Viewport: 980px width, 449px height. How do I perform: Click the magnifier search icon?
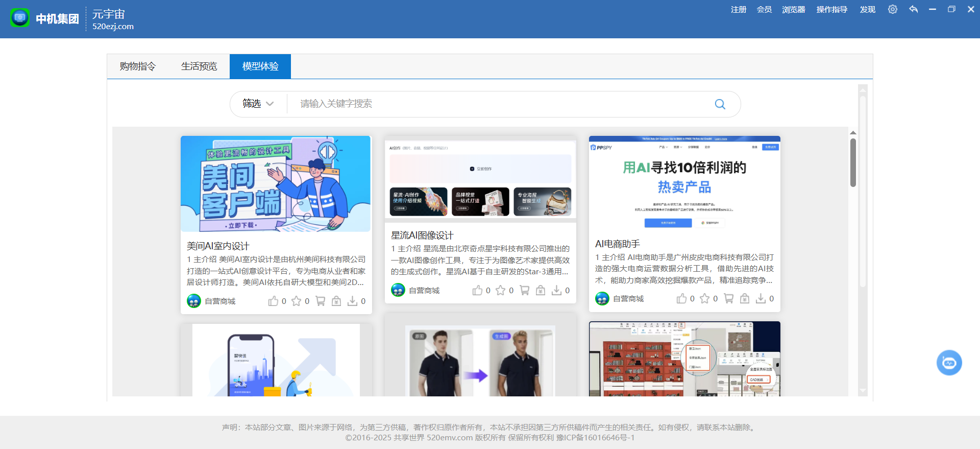tap(720, 104)
